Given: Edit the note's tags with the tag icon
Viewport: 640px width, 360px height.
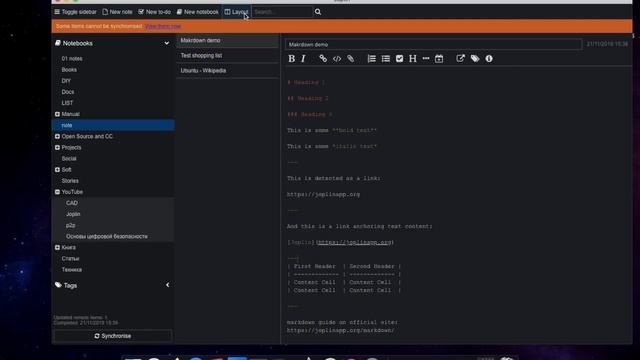Looking at the screenshot, I should 475,59.
